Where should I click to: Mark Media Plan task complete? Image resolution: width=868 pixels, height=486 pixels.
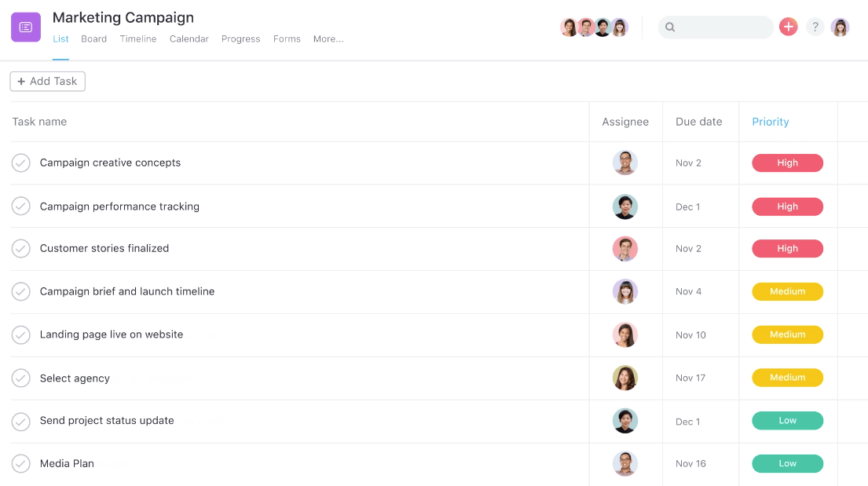(x=21, y=463)
